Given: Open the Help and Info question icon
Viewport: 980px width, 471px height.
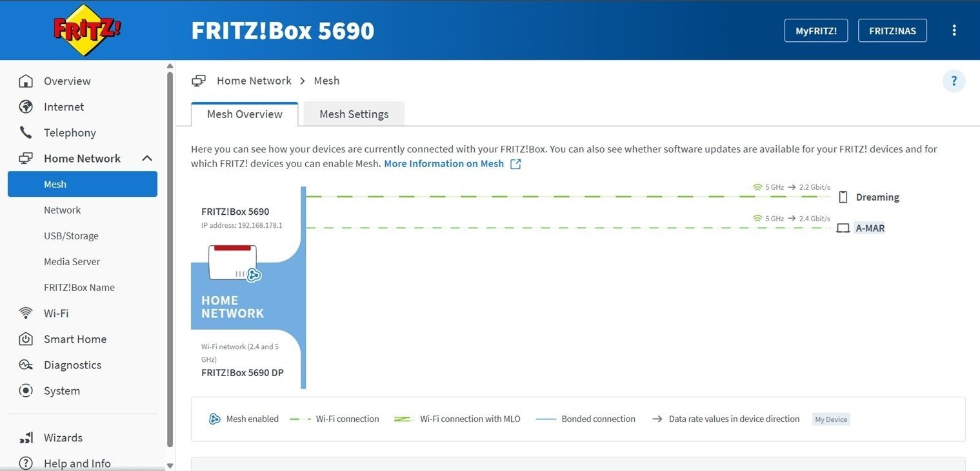Looking at the screenshot, I should [26, 463].
